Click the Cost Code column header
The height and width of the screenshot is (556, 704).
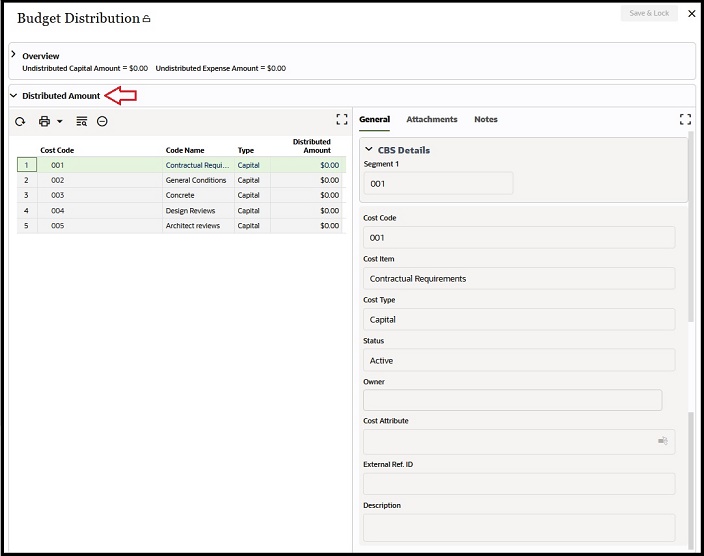point(57,150)
